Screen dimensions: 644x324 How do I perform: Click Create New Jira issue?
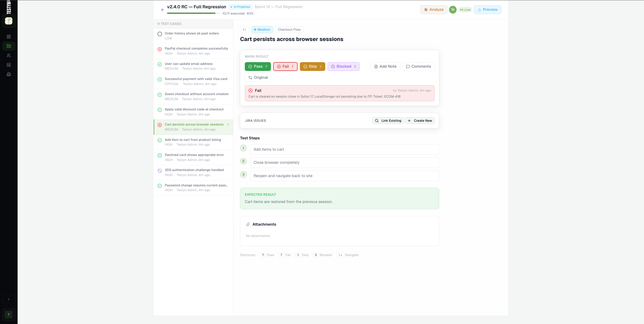click(x=420, y=121)
